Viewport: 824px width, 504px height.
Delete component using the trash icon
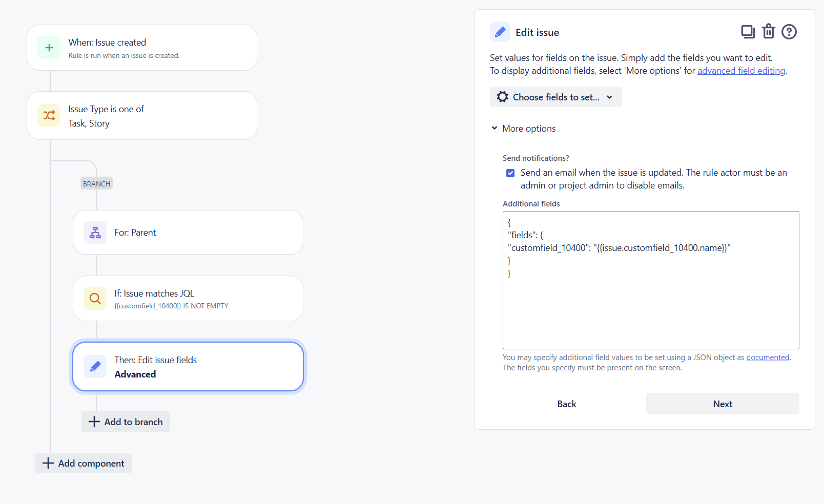(769, 32)
